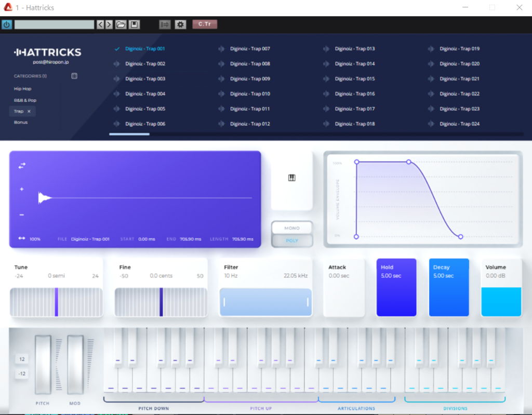Click the Decay 5.00 sec control
This screenshot has width=532, height=415.
449,288
